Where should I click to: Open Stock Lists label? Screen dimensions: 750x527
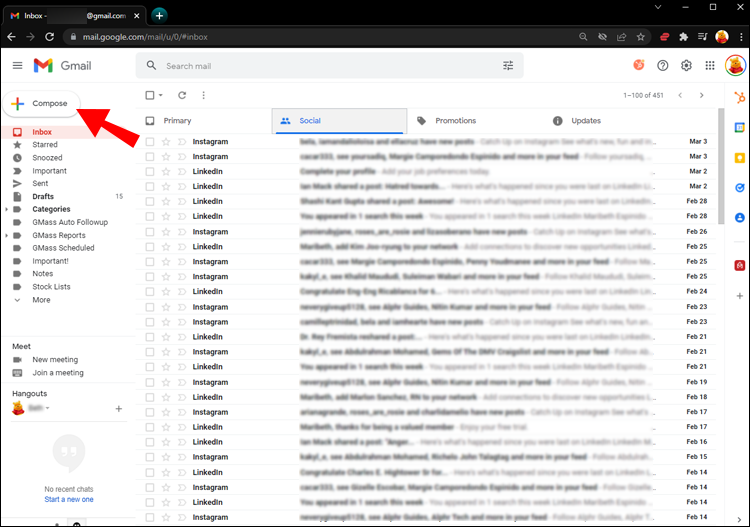tap(51, 286)
